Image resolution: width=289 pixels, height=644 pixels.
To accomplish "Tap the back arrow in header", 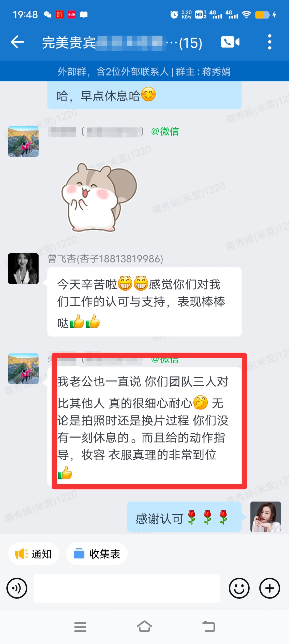I will [x=17, y=42].
